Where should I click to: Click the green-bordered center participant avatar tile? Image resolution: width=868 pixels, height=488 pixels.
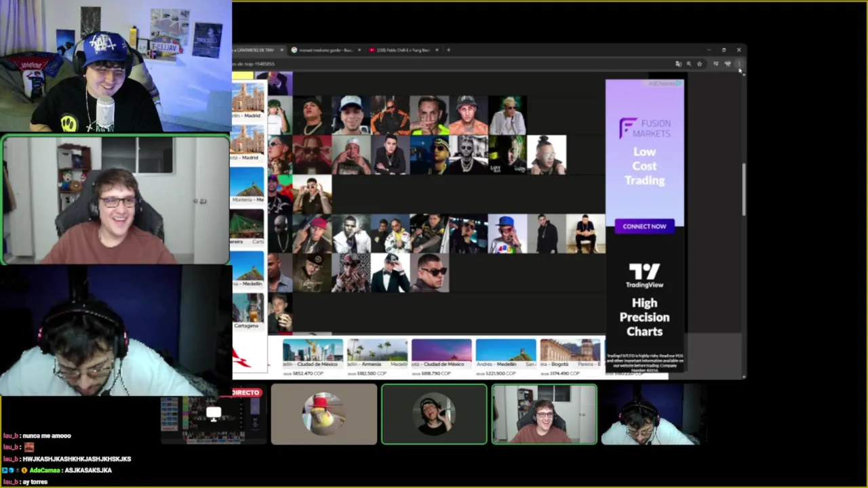pos(434,414)
